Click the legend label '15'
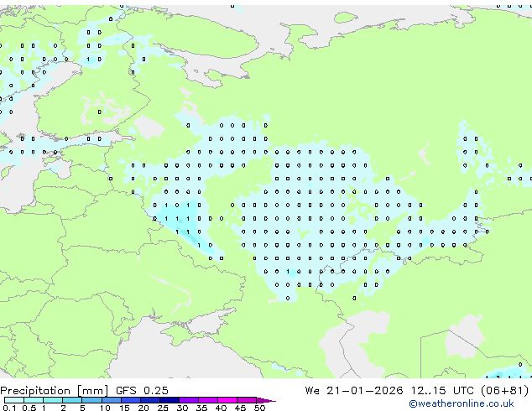 pyautogui.click(x=124, y=408)
